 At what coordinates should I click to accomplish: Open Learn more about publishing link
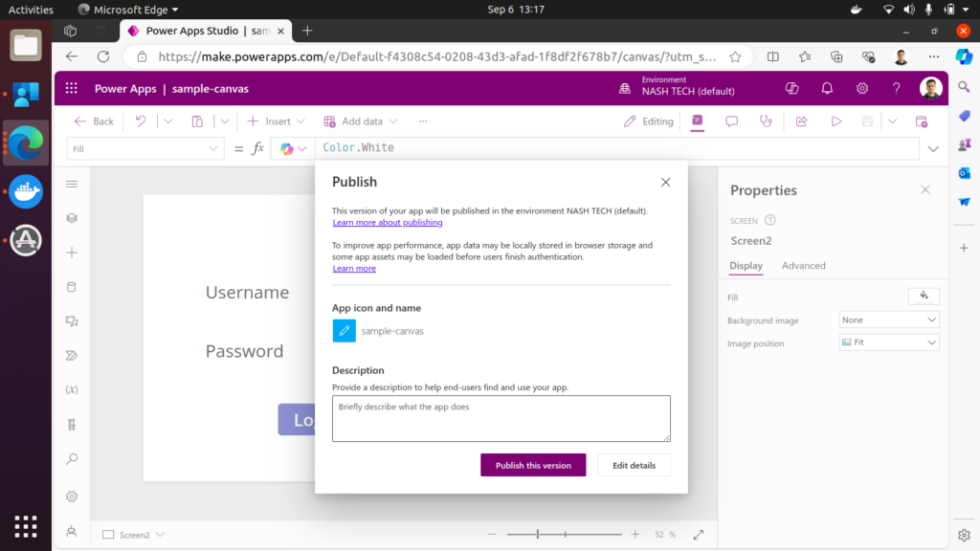[388, 223]
